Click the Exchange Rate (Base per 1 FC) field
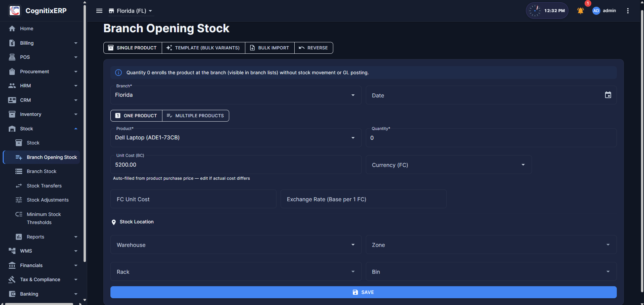Viewport: 644px width, 305px height. point(363,199)
